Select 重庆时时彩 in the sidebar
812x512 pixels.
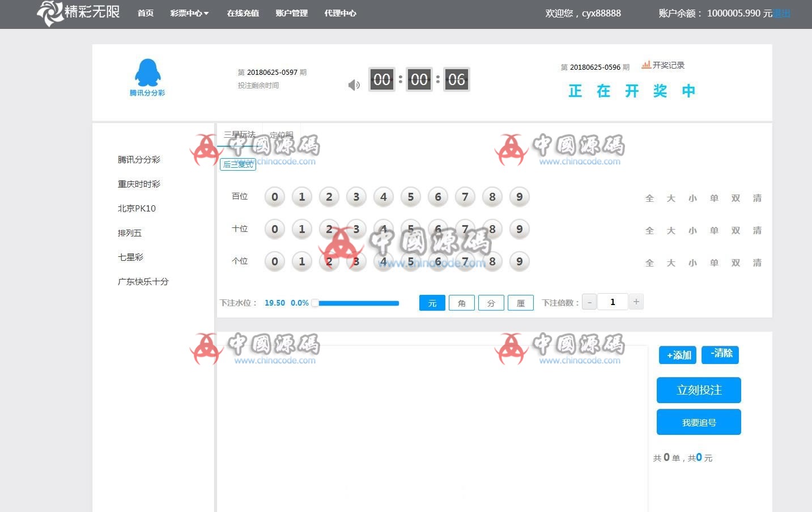139,184
